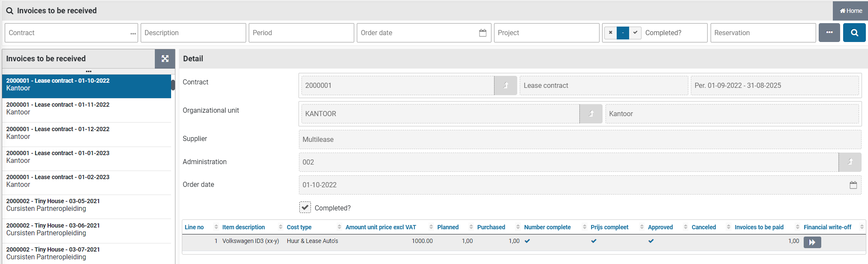The width and height of the screenshot is (868, 264).
Task: Open calendar in Order date filter
Action: tap(482, 33)
